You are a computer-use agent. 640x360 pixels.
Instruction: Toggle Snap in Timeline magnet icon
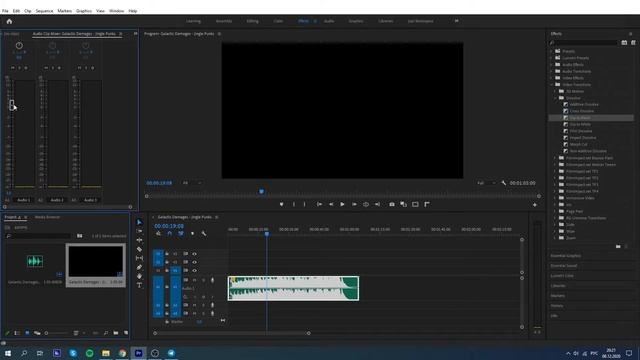(x=170, y=233)
